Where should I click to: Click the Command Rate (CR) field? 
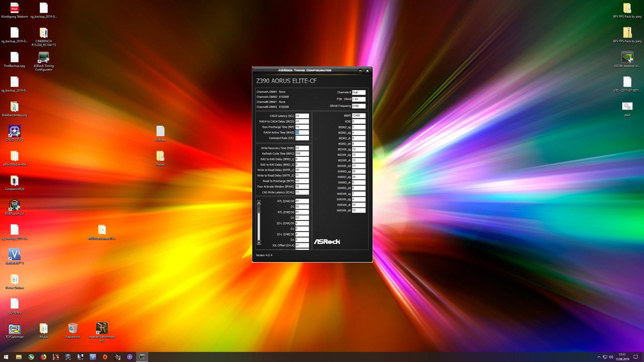(302, 138)
